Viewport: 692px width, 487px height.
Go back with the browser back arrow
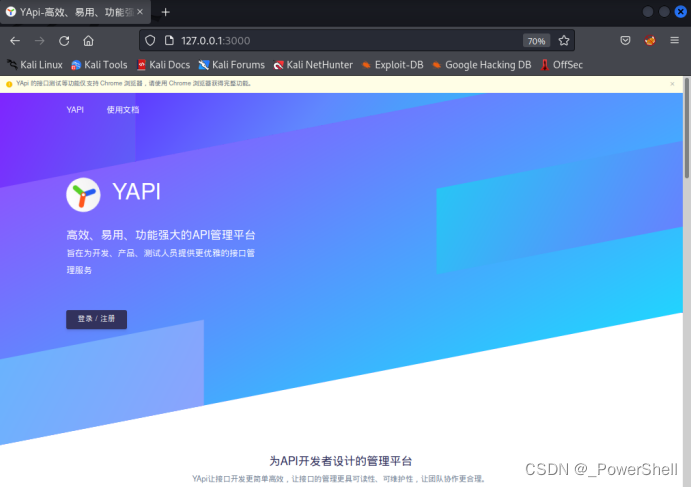[x=15, y=41]
